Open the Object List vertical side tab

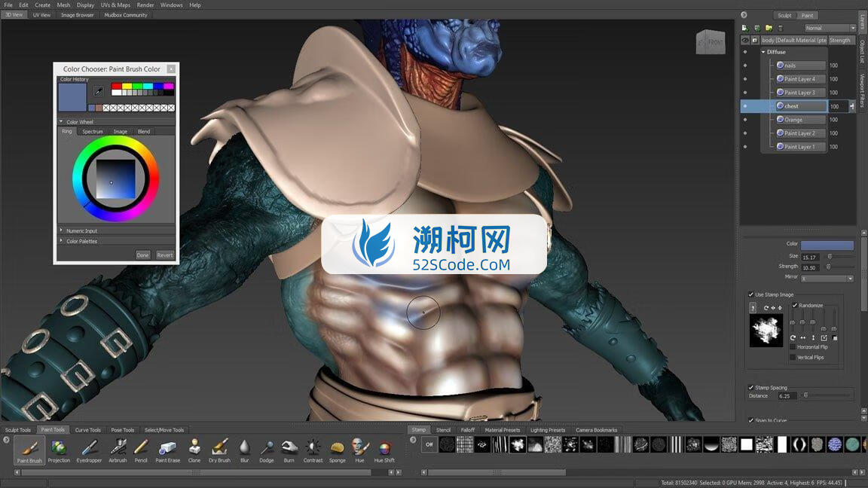click(x=863, y=51)
